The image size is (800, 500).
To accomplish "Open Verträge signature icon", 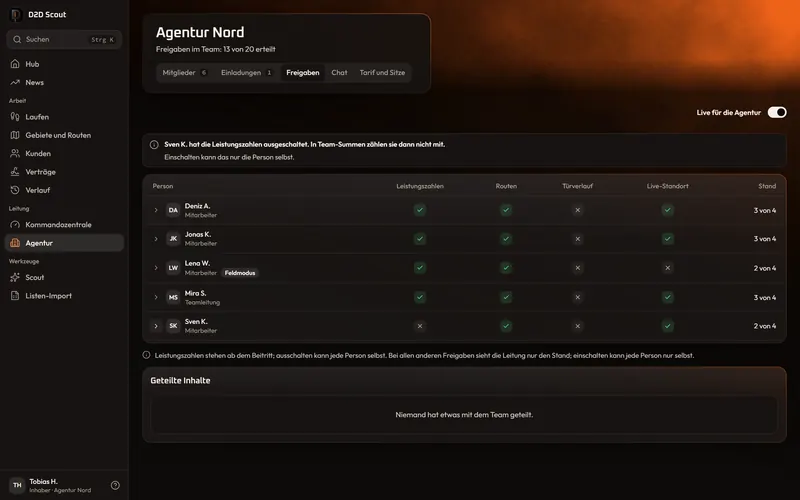I will (x=15, y=172).
